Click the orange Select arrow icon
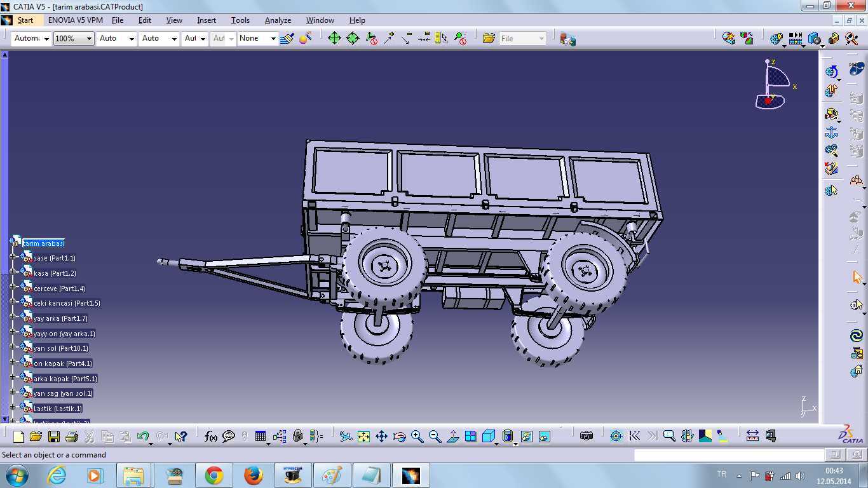Viewport: 868px width, 488px height. coord(857,278)
